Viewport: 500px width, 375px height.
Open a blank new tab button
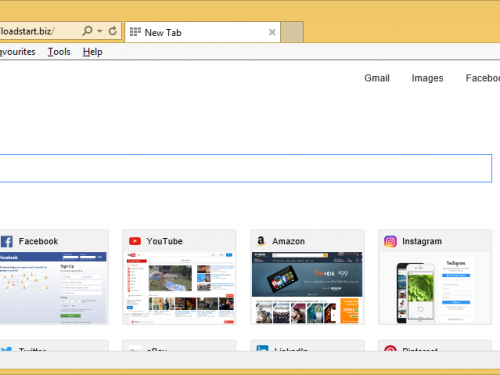[292, 32]
